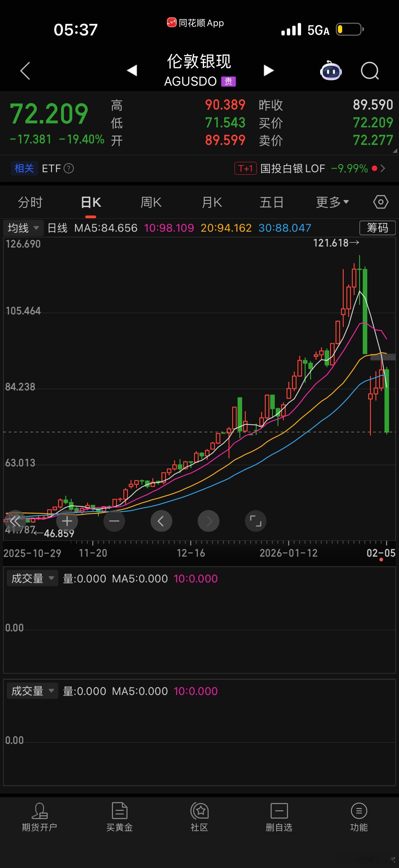This screenshot has width=399, height=868.
Task: Tap the back arrow in the header
Action: tap(25, 71)
